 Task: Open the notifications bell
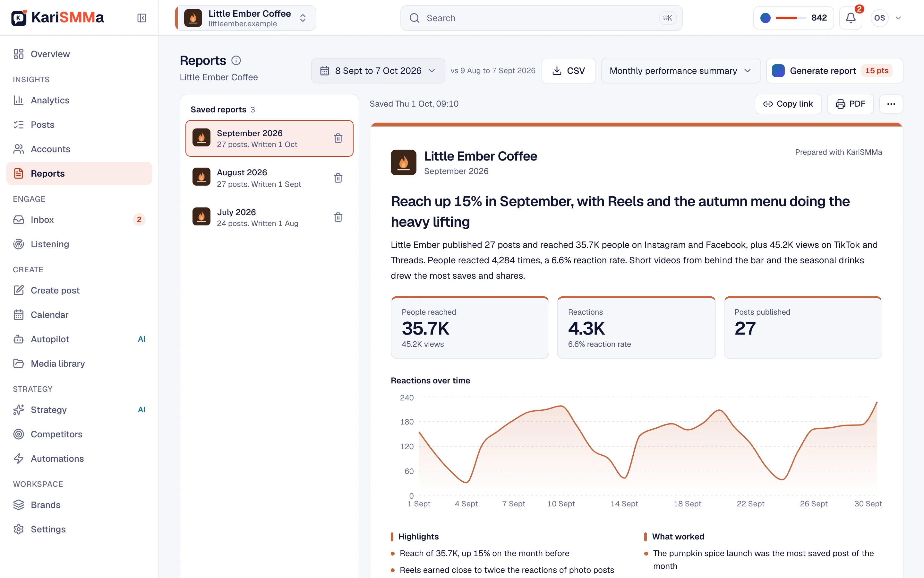pyautogui.click(x=850, y=18)
